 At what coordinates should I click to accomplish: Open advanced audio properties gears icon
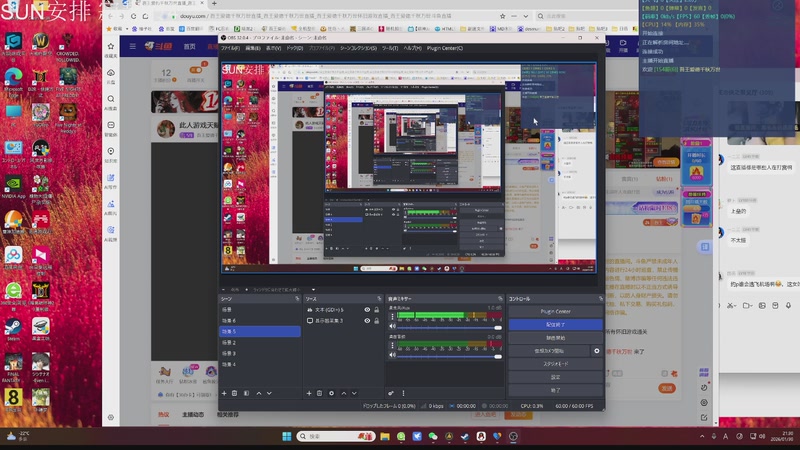coord(391,393)
